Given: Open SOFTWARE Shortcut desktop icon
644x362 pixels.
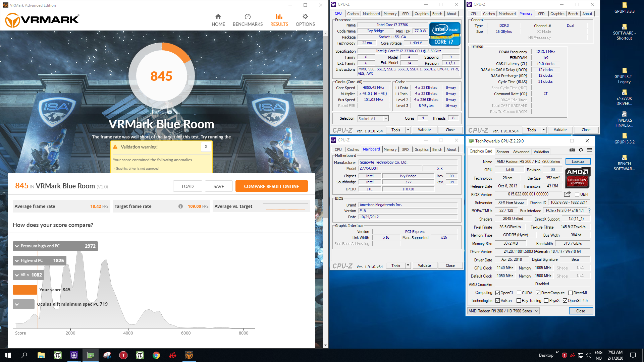Looking at the screenshot, I should click(624, 32).
